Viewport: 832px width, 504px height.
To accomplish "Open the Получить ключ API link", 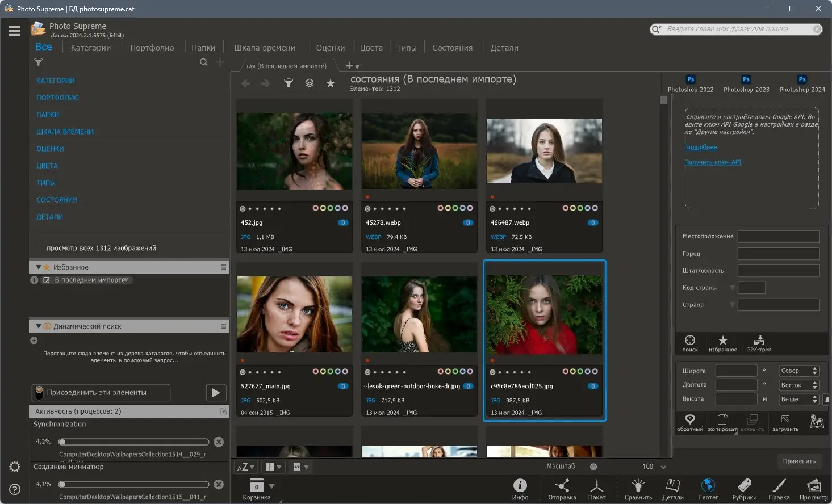I will coord(713,162).
